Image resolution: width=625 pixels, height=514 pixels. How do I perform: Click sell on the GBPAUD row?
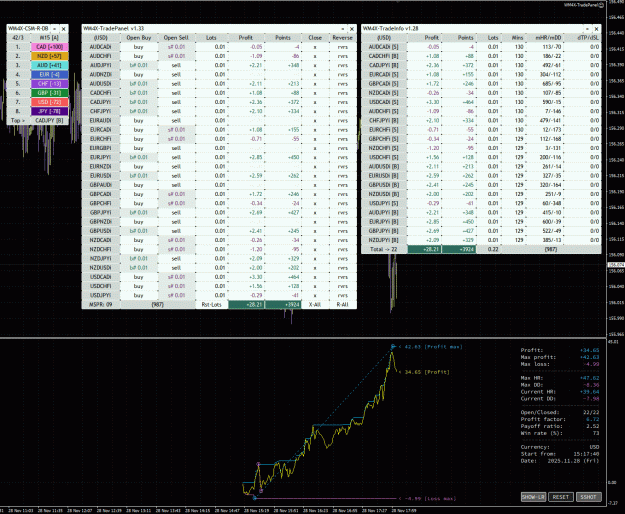point(176,185)
